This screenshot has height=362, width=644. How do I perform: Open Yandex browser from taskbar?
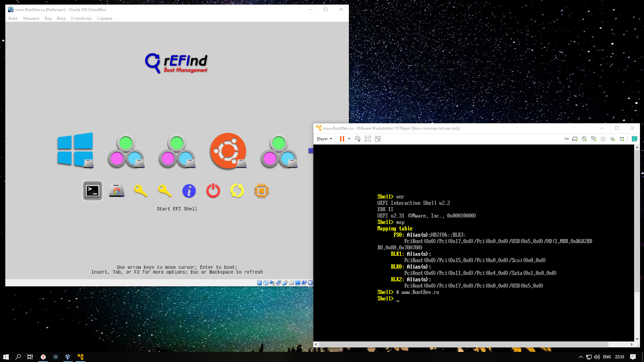43,357
